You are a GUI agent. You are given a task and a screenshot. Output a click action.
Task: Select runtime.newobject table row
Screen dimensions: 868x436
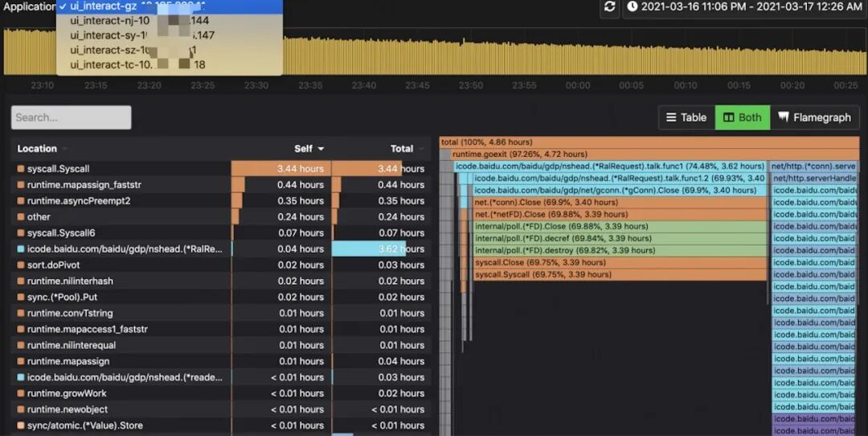tap(221, 409)
